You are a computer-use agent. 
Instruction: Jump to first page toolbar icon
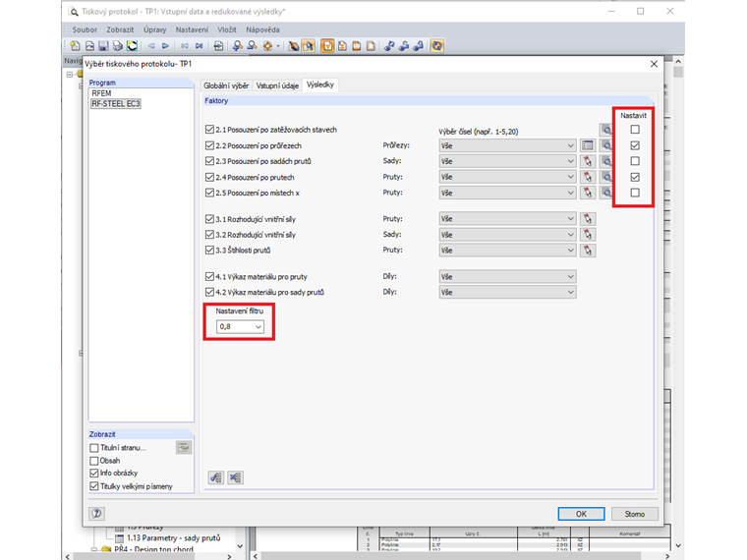[185, 46]
